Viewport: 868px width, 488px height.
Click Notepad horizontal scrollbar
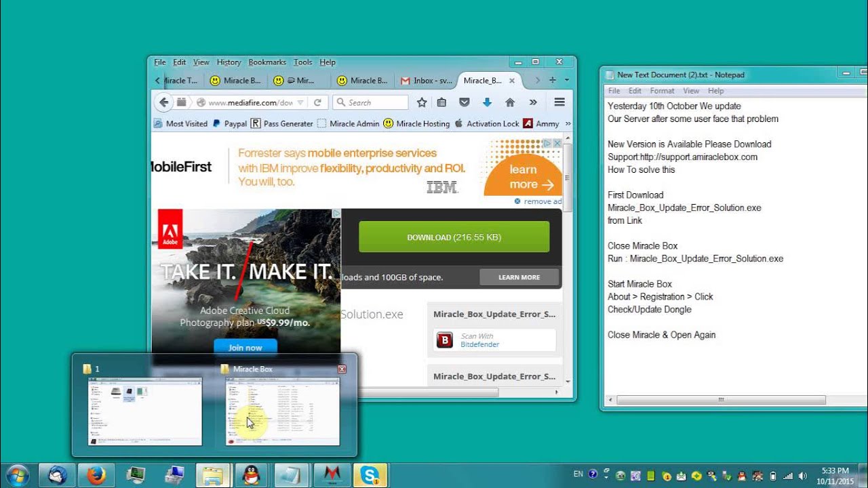coord(720,400)
